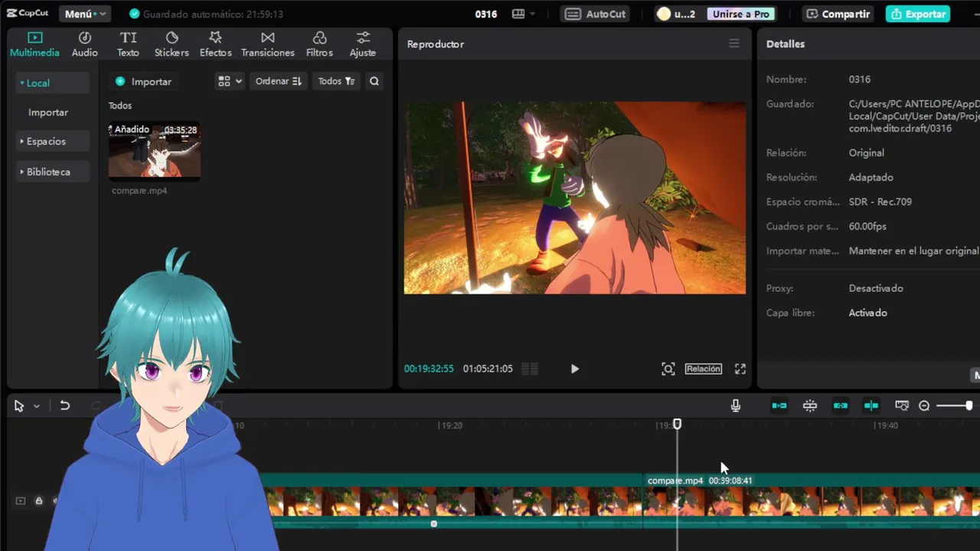Click the auto-saved status checkmark
This screenshot has height=551, width=980.
pyautogui.click(x=135, y=14)
